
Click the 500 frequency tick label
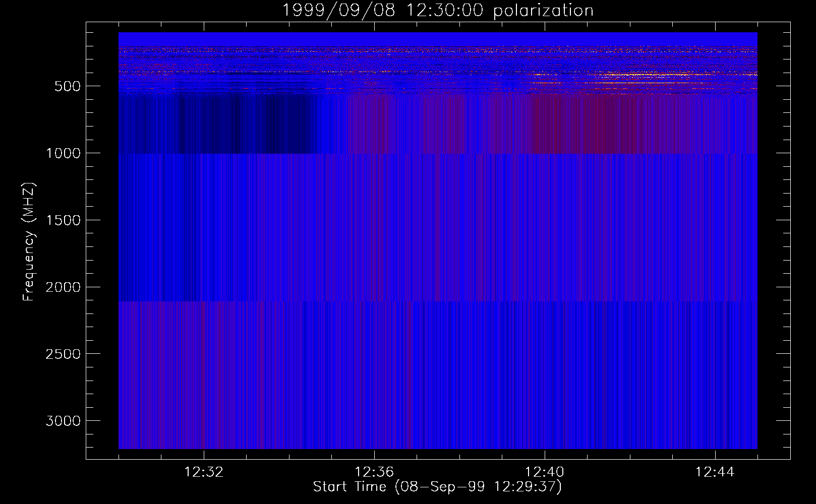tap(68, 86)
